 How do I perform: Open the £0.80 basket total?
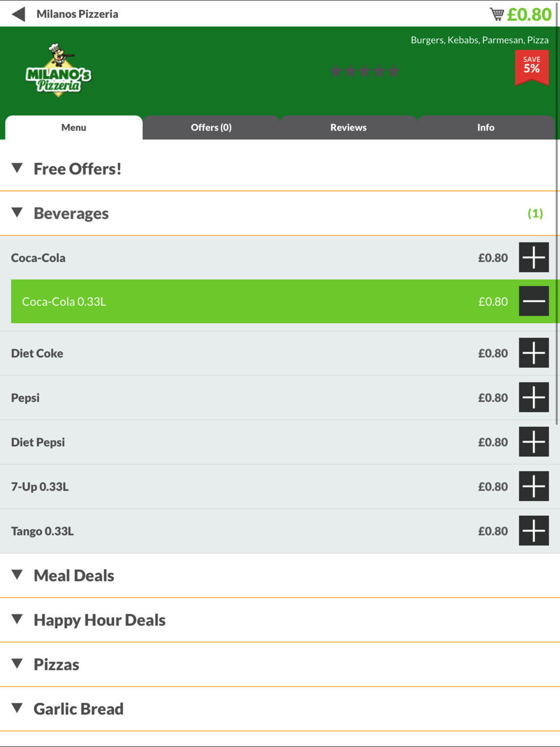[529, 14]
